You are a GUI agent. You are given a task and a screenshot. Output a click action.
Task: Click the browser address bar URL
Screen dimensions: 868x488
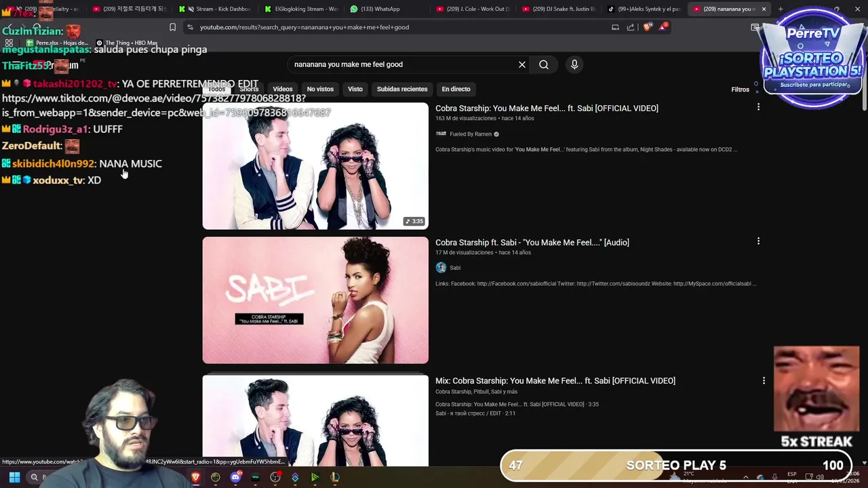304,27
